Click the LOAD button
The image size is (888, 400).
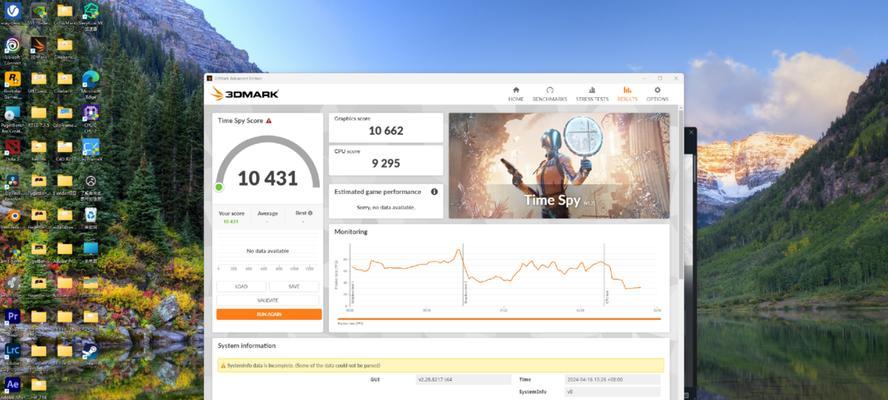tap(241, 287)
